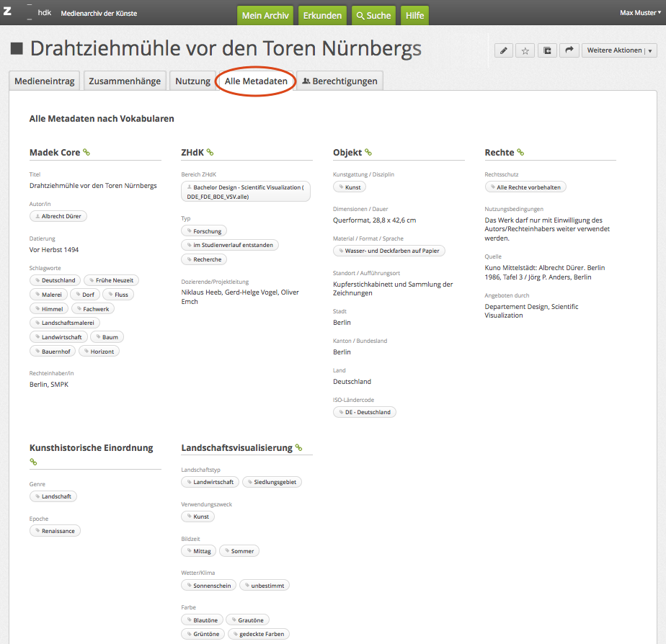Open the Max Muster user menu
The width and height of the screenshot is (666, 644).
click(x=639, y=13)
